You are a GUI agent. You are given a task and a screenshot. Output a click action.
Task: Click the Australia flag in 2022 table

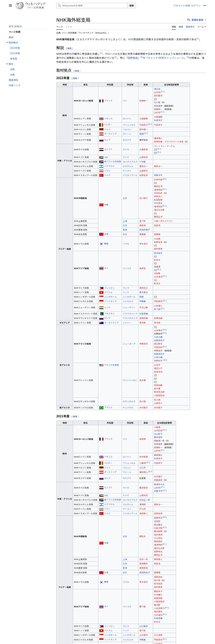(x=101, y=323)
